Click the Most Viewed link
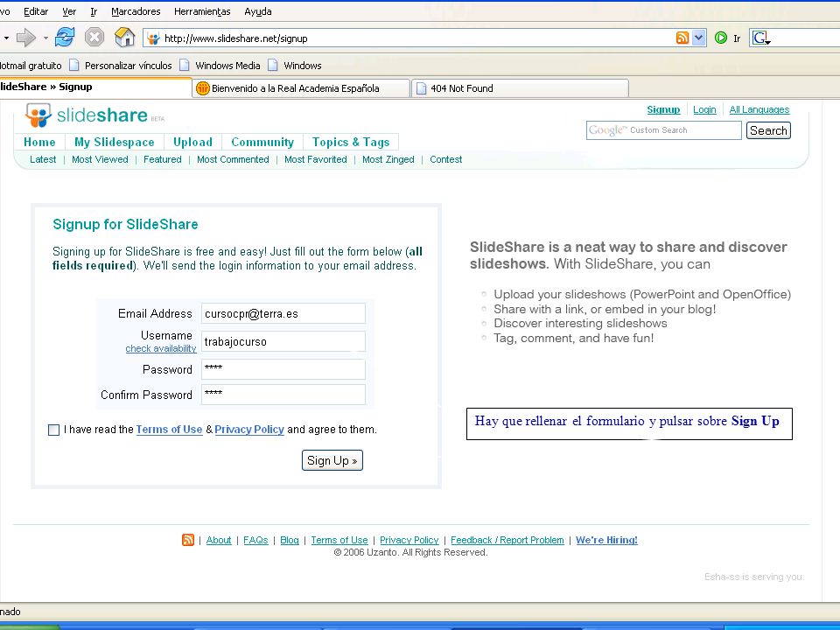 (x=100, y=159)
